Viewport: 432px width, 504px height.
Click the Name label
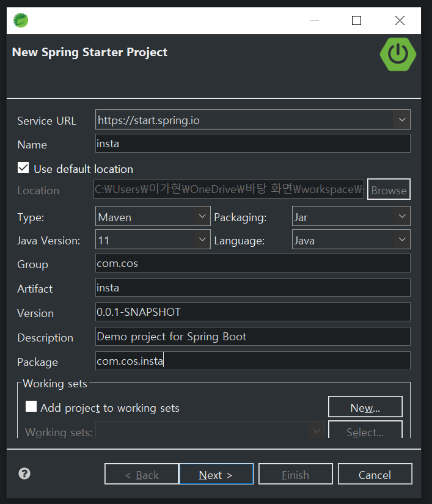pos(32,145)
